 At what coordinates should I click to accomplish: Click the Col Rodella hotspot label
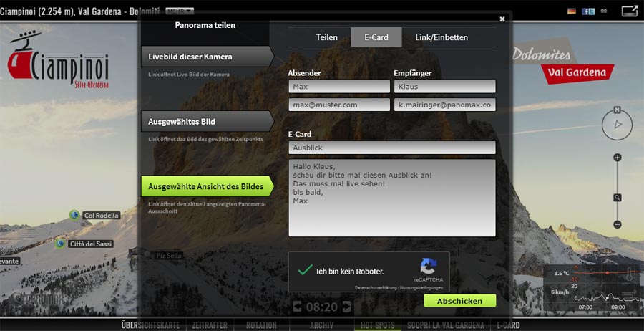[101, 216]
